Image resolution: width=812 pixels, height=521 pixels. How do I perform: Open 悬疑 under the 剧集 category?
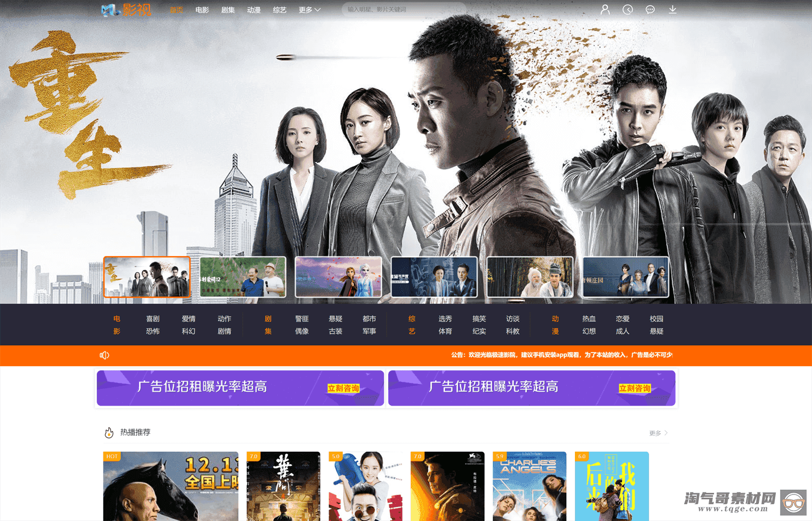pos(336,319)
